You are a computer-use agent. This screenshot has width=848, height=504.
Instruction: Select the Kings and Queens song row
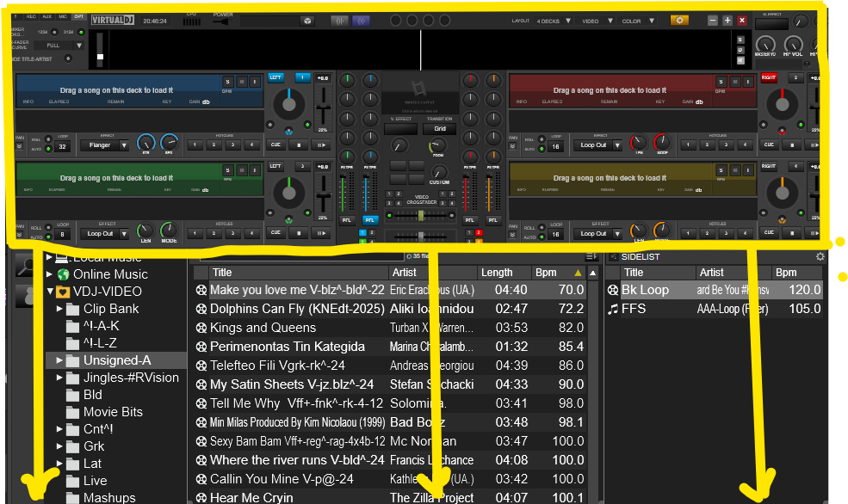point(391,328)
